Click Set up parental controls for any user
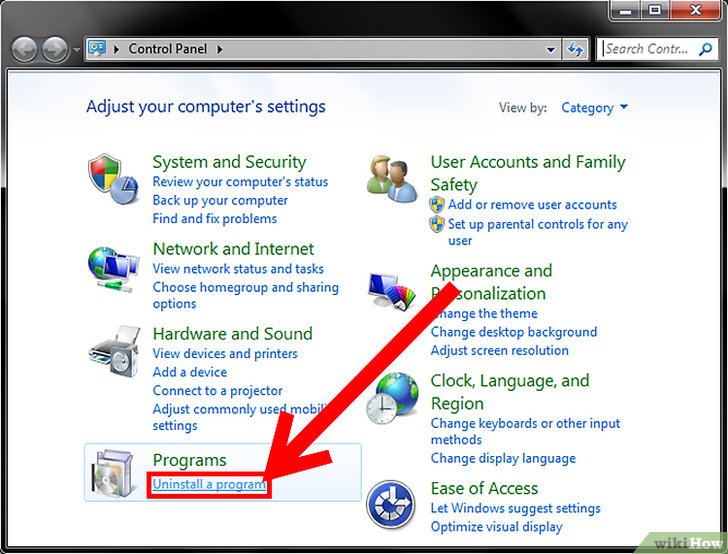This screenshot has height=554, width=728. point(538,232)
